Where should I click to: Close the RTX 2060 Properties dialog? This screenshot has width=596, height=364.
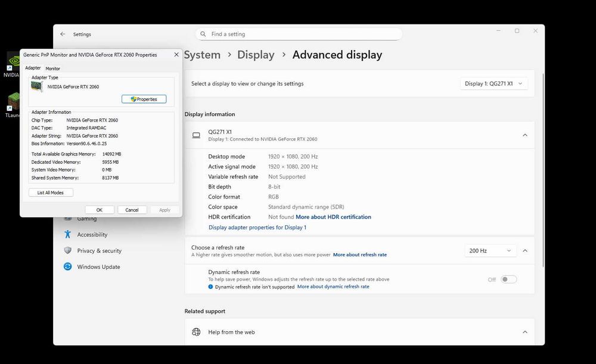pyautogui.click(x=176, y=54)
